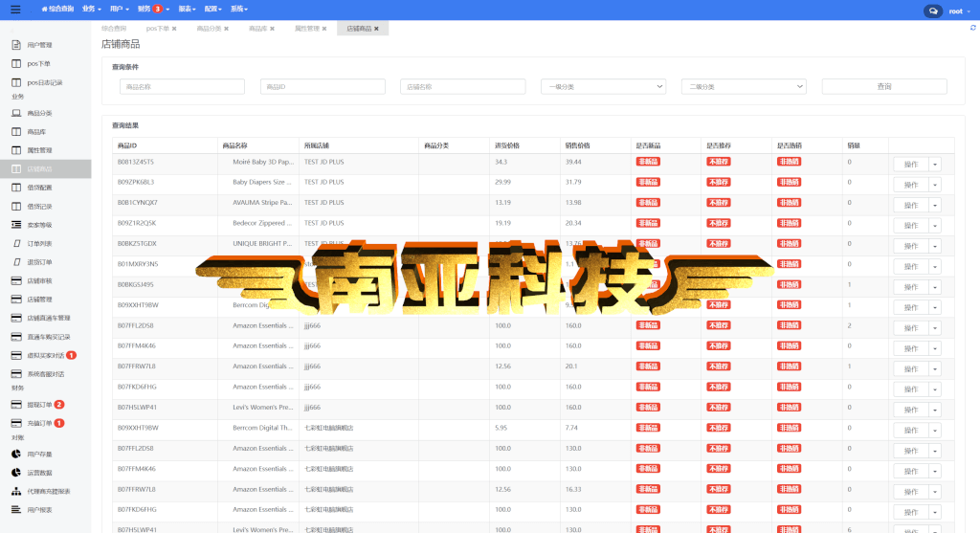Screen dimensions: 980x533
Task: Open 用户存量 pie chart icon
Action: tap(16, 455)
